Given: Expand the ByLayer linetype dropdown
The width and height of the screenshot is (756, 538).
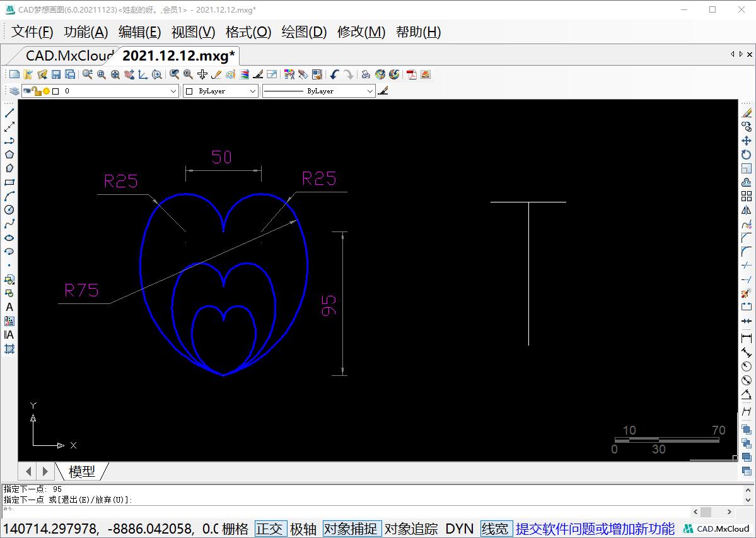Looking at the screenshot, I should (318, 91).
